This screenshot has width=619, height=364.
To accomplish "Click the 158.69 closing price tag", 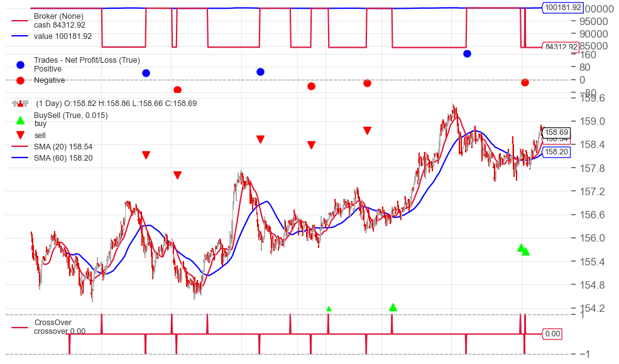I will pyautogui.click(x=557, y=132).
